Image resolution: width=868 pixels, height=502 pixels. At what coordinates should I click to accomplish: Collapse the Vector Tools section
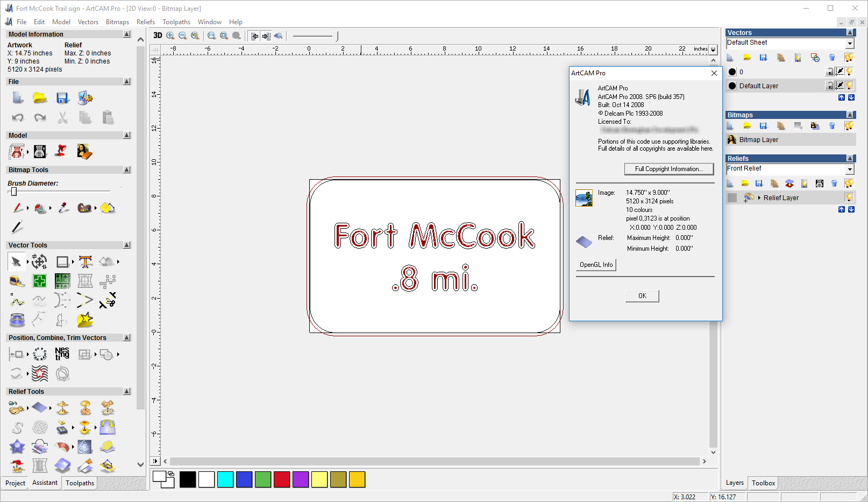pyautogui.click(x=127, y=245)
